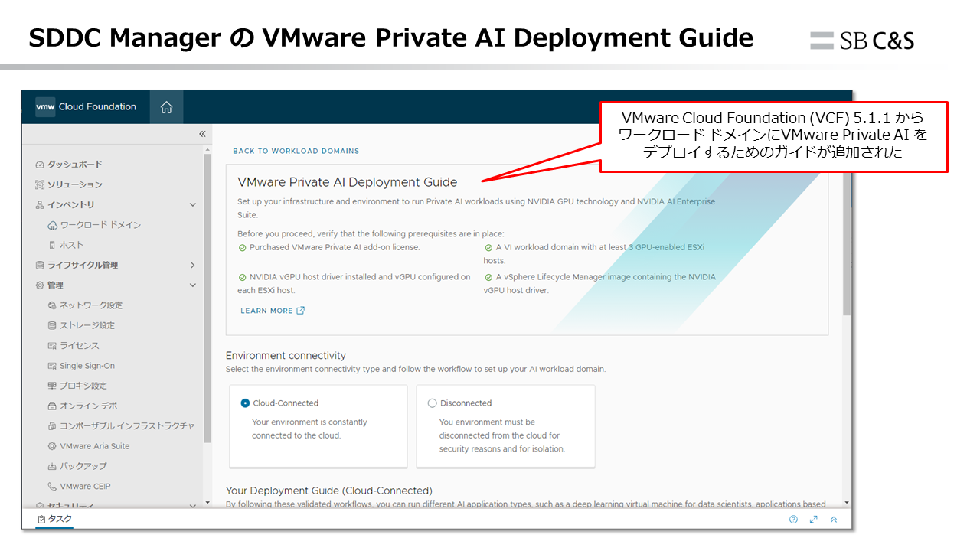Click 'Your Deployment Guide (Cloud-Connected)' heading
Screen dimensions: 980x551
click(329, 491)
